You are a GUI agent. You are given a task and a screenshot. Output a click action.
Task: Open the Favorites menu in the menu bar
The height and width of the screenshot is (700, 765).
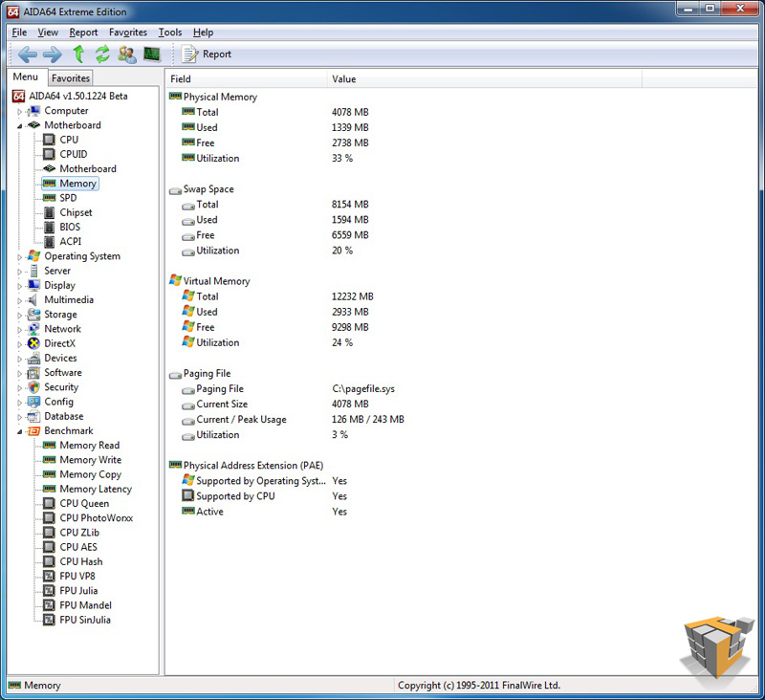[128, 33]
